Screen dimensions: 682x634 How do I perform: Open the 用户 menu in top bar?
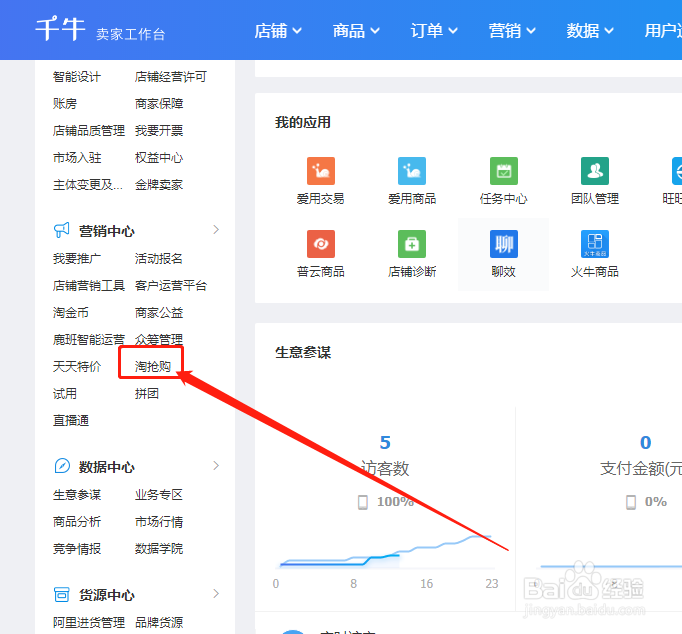pyautogui.click(x=663, y=31)
